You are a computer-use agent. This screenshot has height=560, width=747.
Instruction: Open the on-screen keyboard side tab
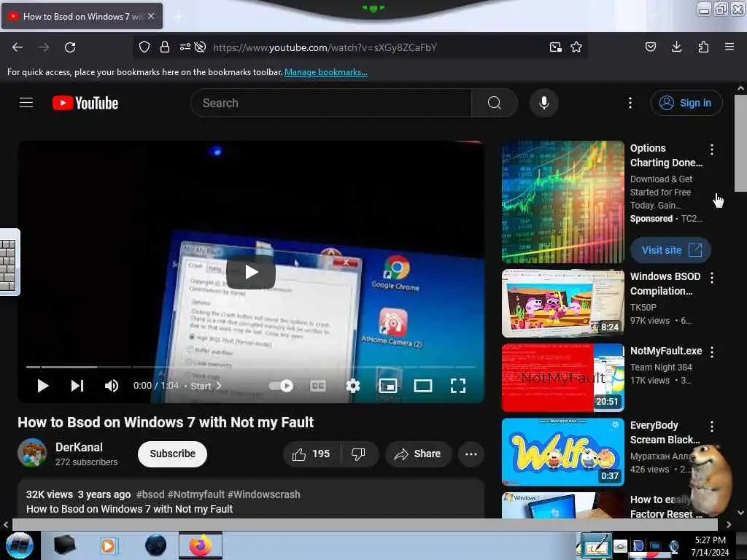pos(9,262)
